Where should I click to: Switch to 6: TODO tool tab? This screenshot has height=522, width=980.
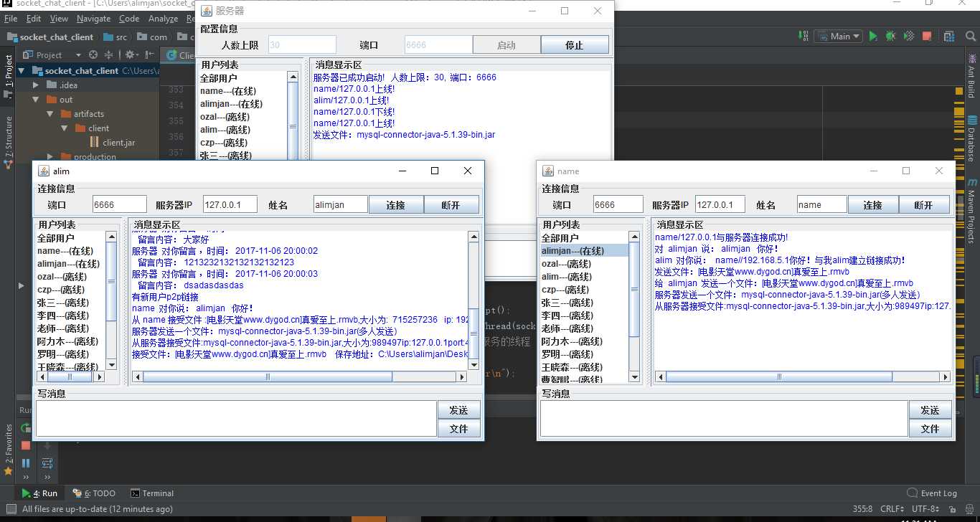94,493
